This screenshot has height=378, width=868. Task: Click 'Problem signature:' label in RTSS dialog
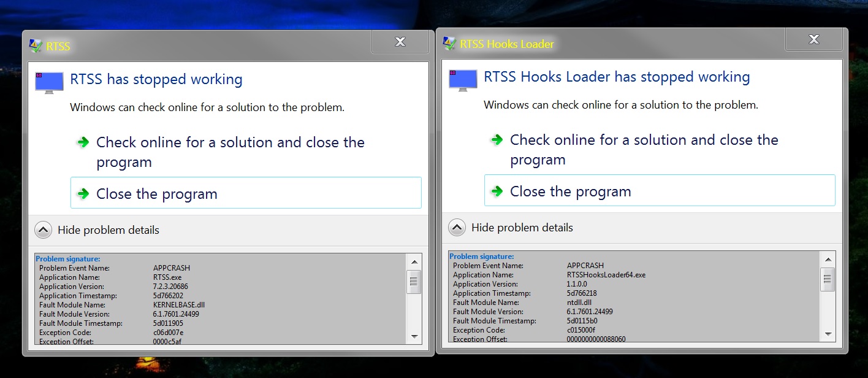(x=67, y=259)
